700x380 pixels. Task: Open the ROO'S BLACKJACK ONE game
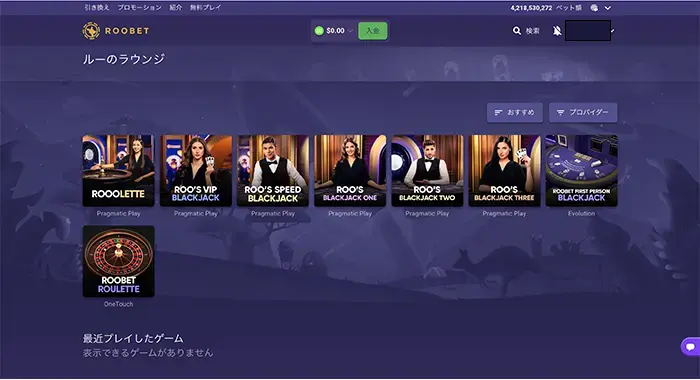tap(350, 171)
